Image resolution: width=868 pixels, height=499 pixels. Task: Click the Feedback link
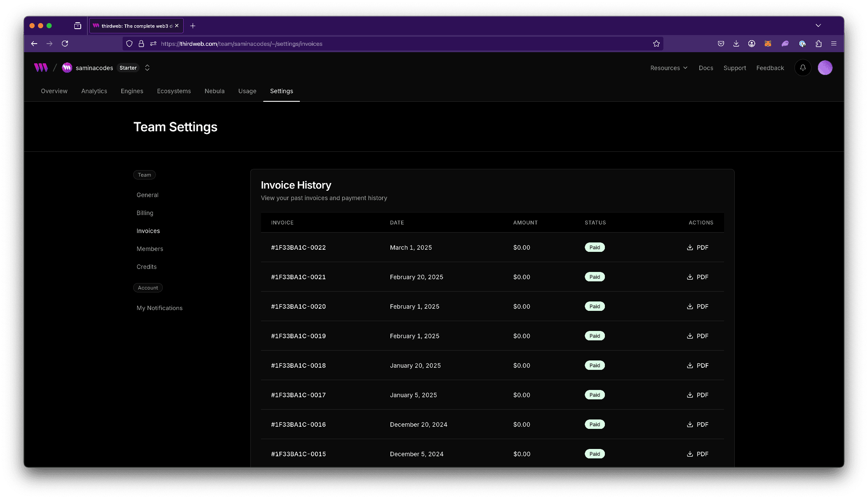pyautogui.click(x=770, y=68)
